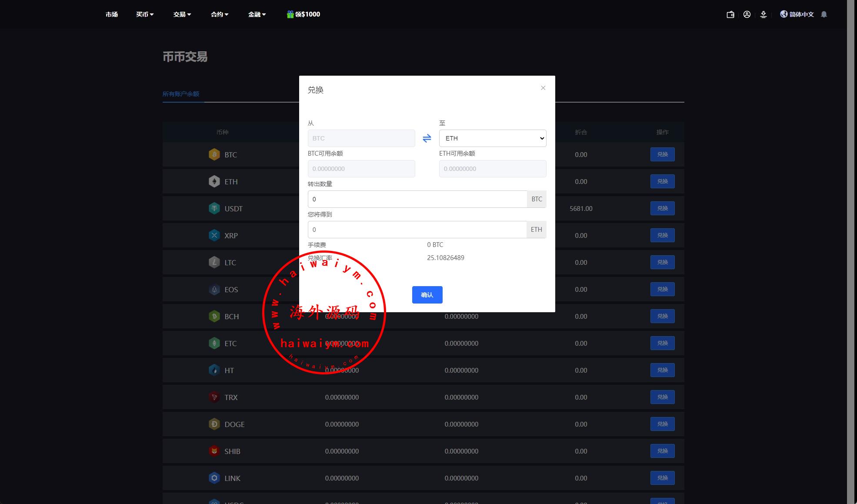Screen dimensions: 857x504
Task: Click the download app icon
Action: pos(764,14)
